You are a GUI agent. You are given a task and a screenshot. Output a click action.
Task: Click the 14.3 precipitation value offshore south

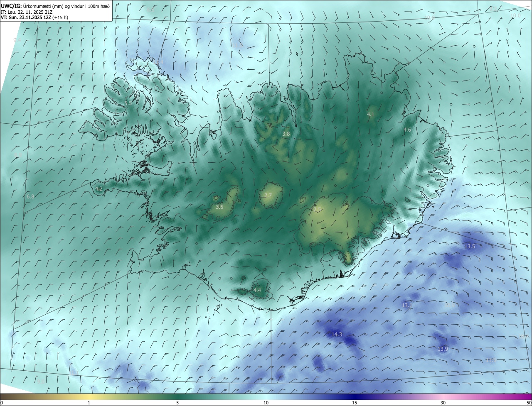337,334
